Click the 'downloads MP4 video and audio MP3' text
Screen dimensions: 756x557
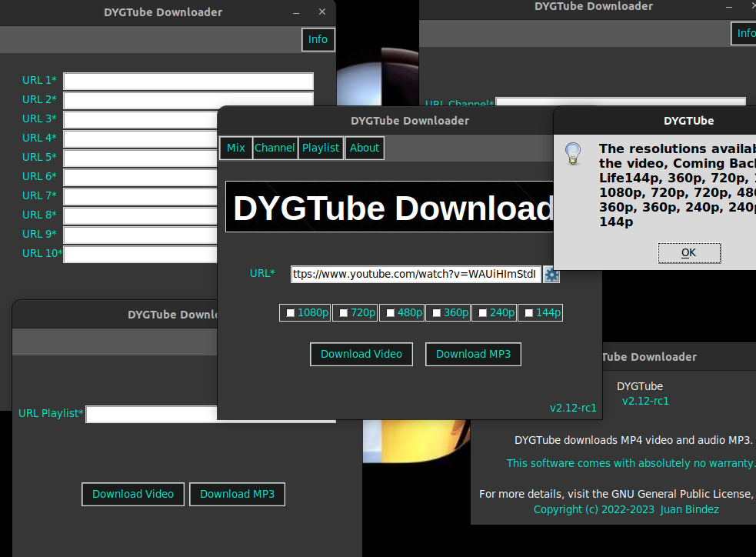point(633,440)
